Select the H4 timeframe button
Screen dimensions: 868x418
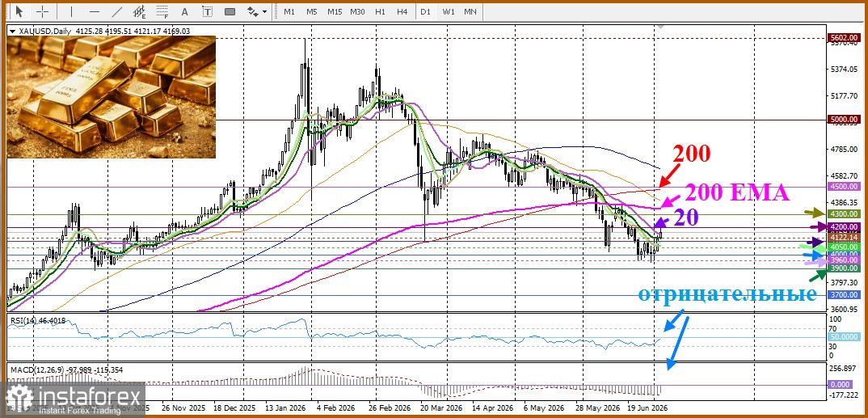click(402, 11)
